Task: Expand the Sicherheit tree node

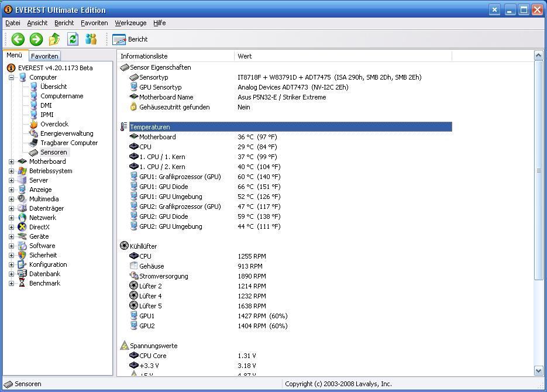Action: coord(12,256)
